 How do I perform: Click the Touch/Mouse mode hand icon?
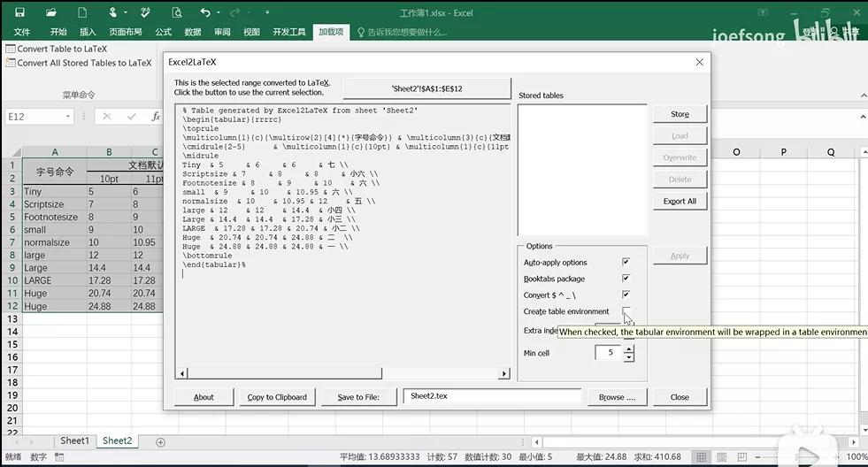(113, 12)
